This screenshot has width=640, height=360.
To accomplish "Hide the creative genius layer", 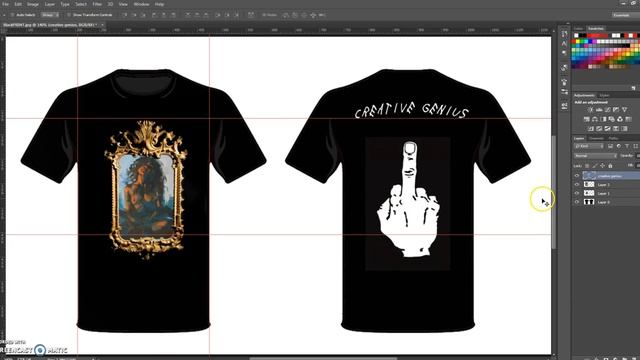I will [577, 176].
